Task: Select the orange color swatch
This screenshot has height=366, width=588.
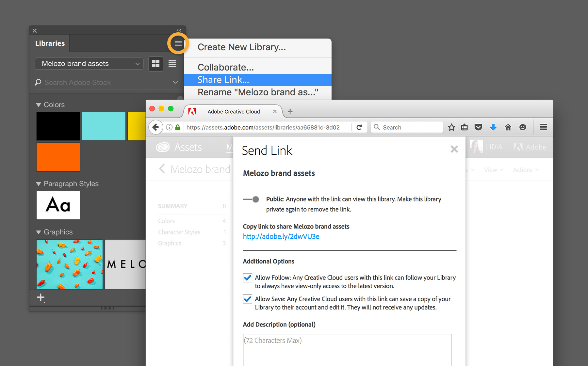Action: 58,157
